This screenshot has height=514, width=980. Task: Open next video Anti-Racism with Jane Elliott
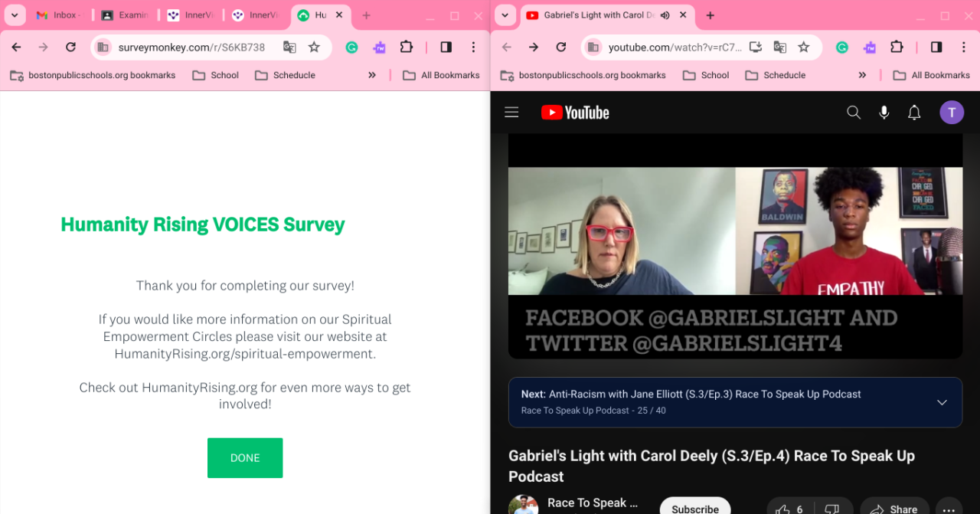[x=691, y=395]
